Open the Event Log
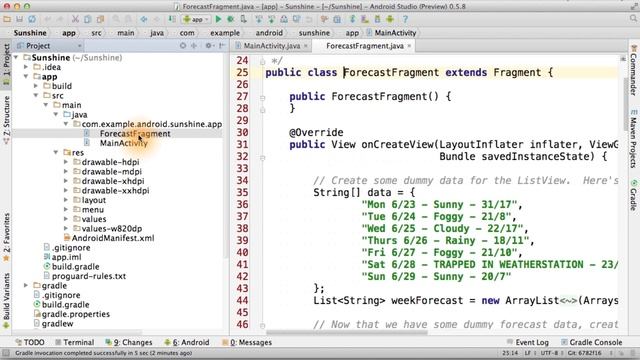Image resolution: width=640 pixels, height=360 pixels. click(528, 342)
